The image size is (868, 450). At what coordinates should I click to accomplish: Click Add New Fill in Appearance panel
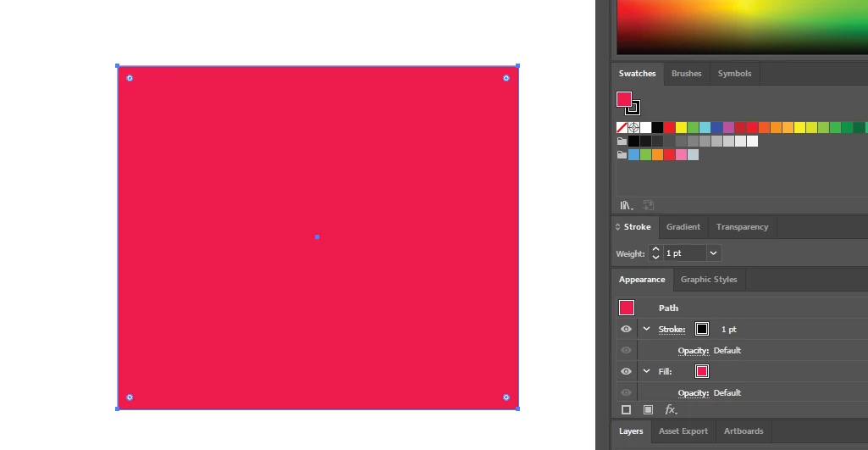click(648, 409)
